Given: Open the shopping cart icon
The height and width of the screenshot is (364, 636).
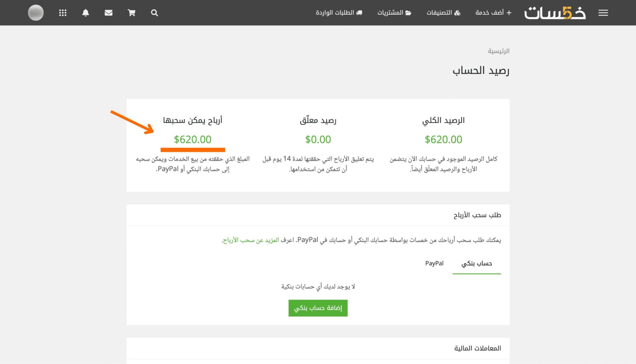Looking at the screenshot, I should coord(131,13).
